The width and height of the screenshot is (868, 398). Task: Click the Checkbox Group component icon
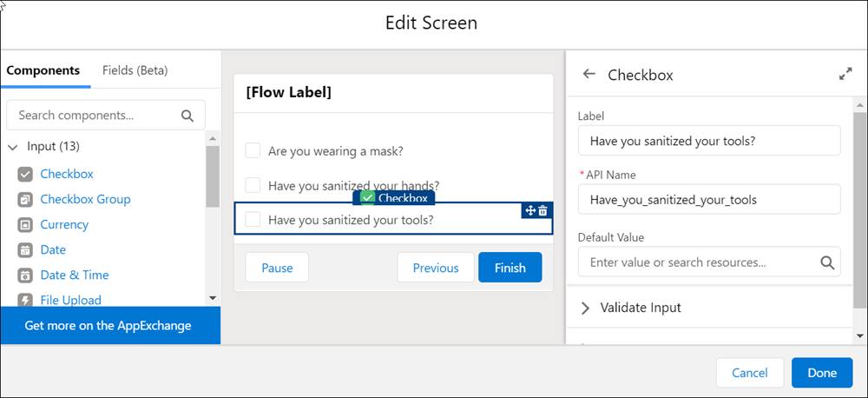(x=24, y=199)
